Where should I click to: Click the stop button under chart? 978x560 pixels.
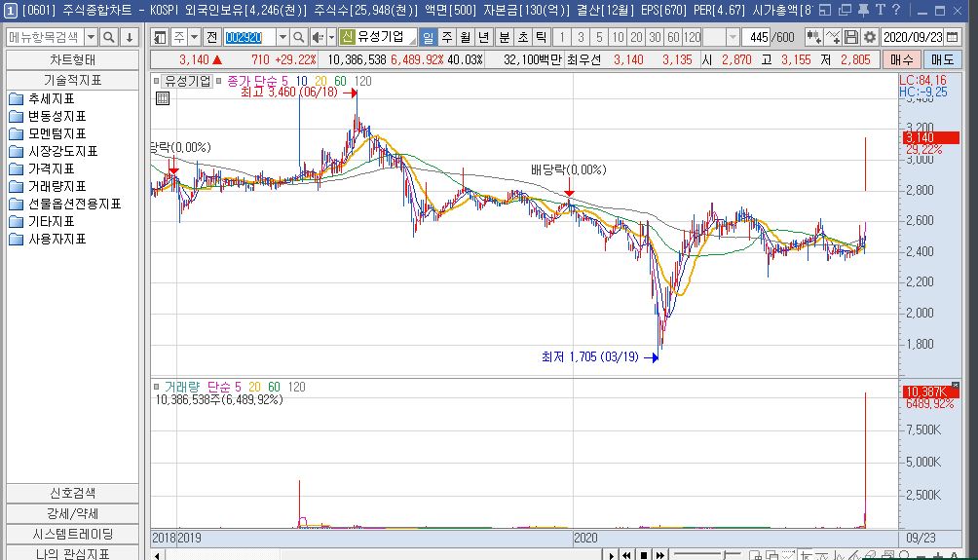pos(643,555)
